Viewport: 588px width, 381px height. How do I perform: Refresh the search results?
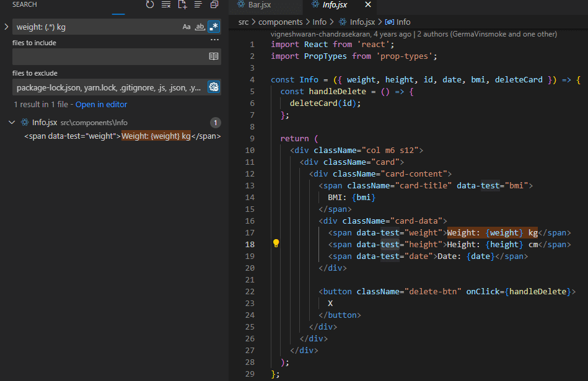(x=150, y=5)
